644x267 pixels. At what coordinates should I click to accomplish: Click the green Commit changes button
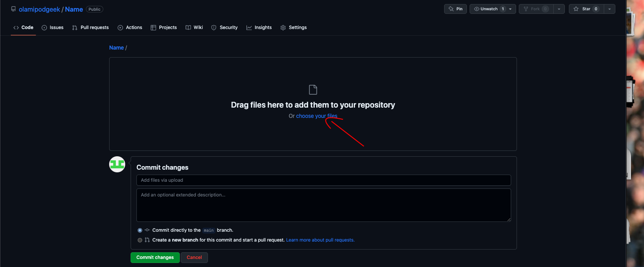coord(155,257)
